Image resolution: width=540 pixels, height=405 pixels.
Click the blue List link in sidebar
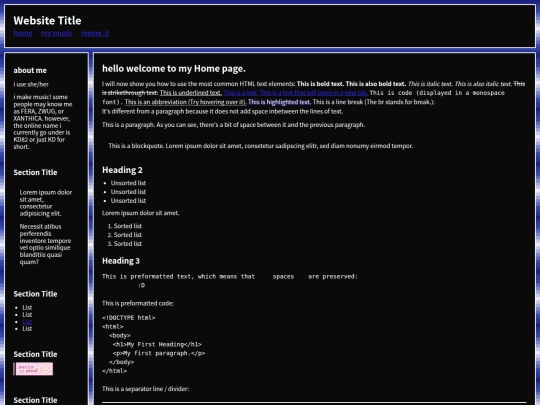point(27,322)
